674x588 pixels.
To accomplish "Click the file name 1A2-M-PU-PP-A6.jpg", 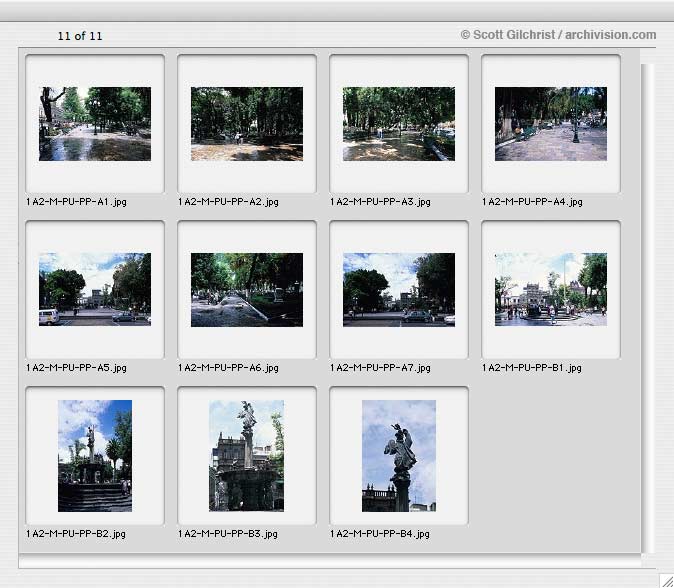I will pyautogui.click(x=228, y=368).
